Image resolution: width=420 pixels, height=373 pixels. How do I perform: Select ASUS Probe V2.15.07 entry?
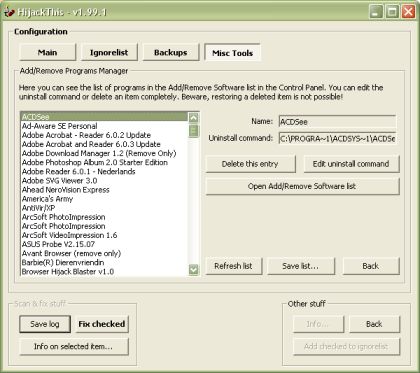[104, 244]
